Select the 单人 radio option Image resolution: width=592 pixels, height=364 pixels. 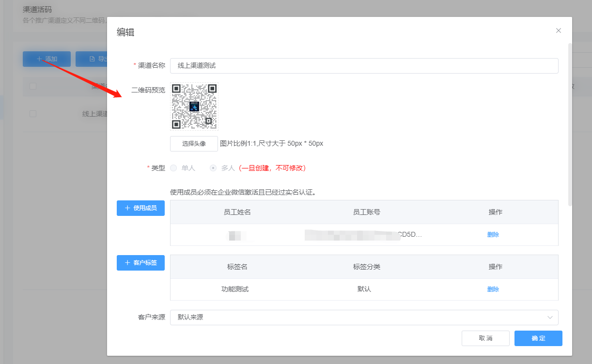[x=183, y=168]
